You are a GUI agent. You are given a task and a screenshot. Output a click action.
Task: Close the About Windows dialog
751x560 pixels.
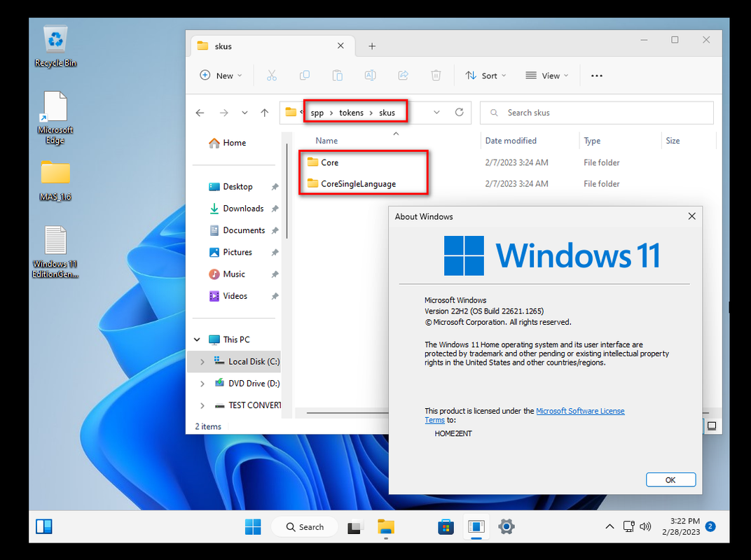(x=691, y=216)
